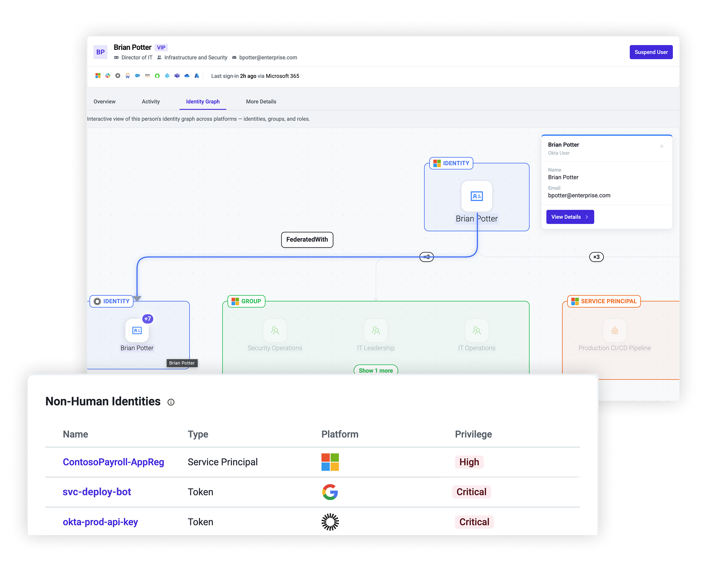Expand the x3 edge badge on right

tap(597, 257)
